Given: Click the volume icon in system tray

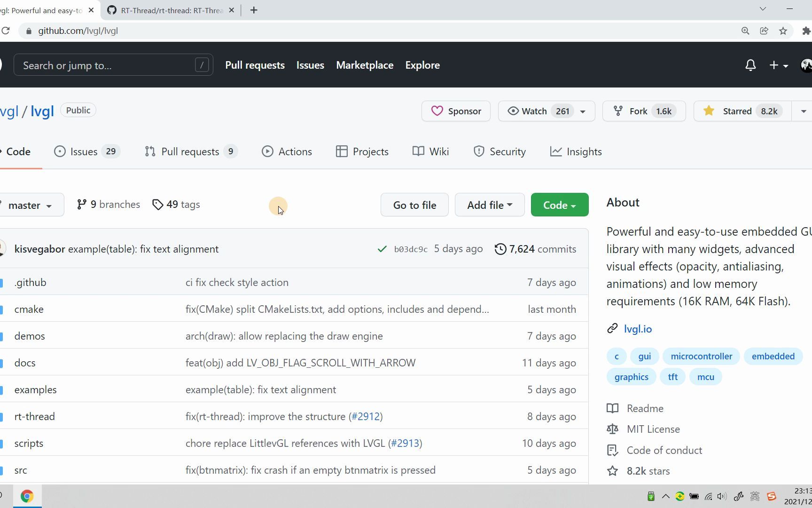Looking at the screenshot, I should tap(722, 496).
